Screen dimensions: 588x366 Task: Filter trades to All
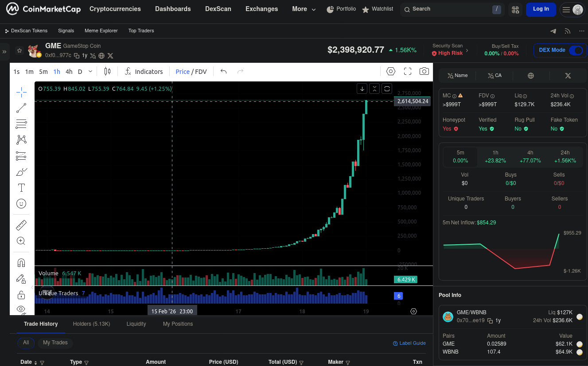[26, 343]
